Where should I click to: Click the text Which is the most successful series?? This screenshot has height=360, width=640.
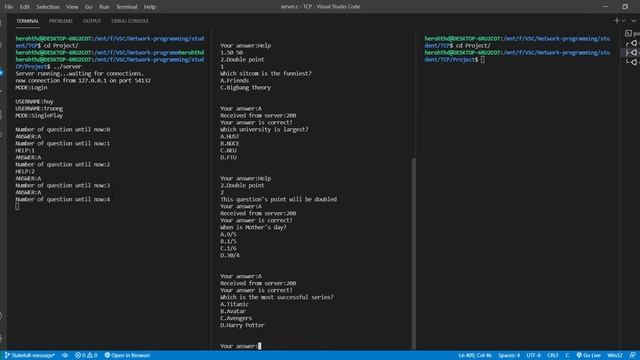[277, 297]
